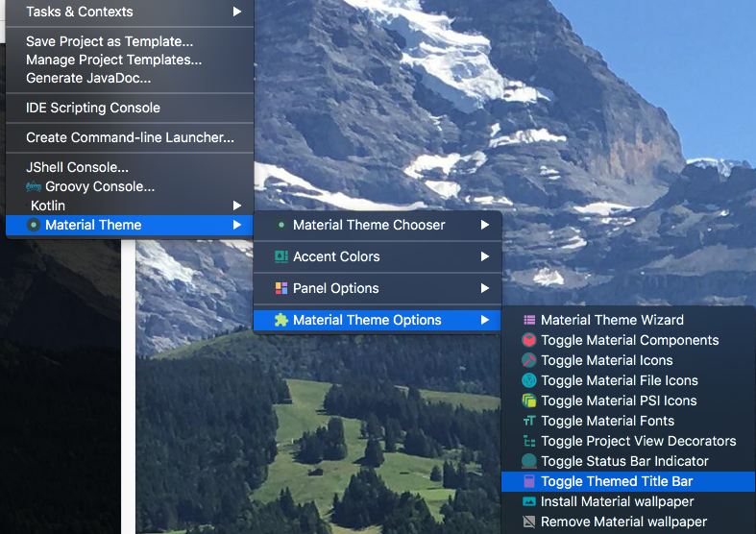
Task: Choose Create Command-line Launcher...
Action: point(130,138)
